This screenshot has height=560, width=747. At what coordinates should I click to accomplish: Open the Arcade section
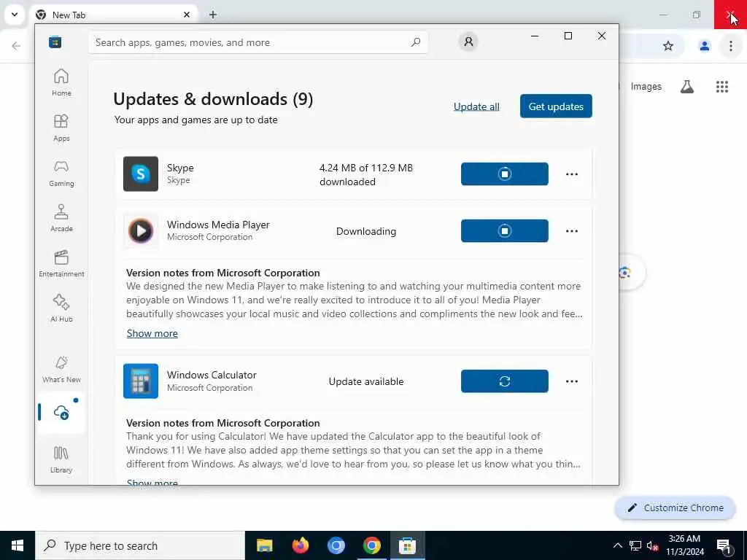(x=61, y=218)
